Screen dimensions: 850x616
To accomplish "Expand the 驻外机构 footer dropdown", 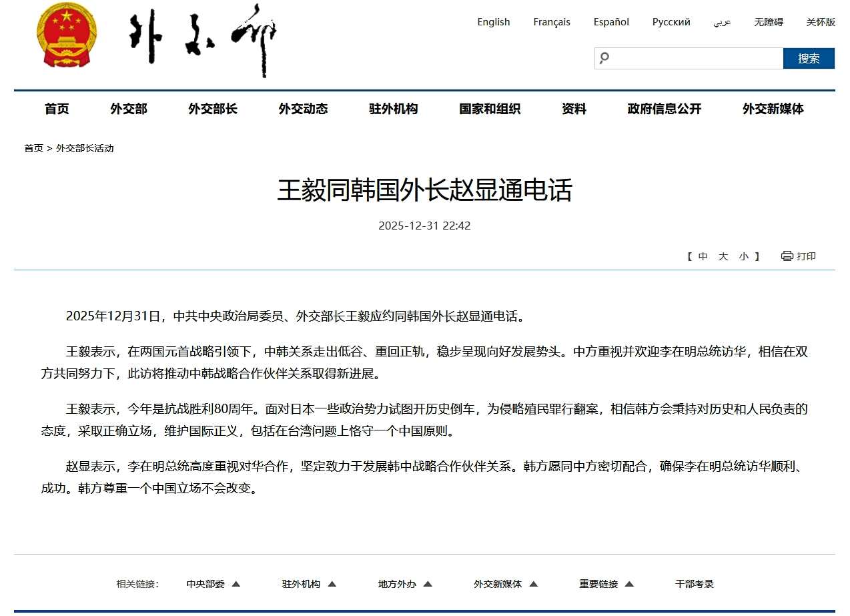I will pos(332,584).
